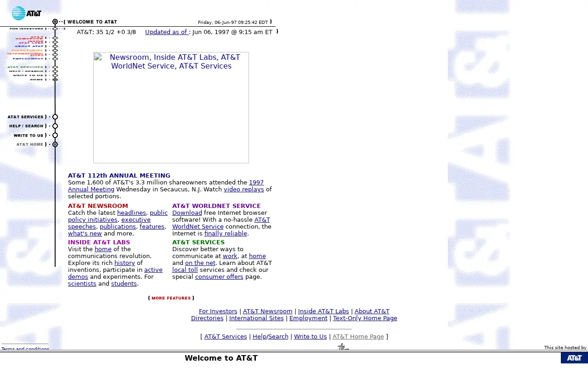
Task: Click the 'Friday, 06-Jun-97 09:25:42 EDT' timestamp text
Action: tap(233, 22)
